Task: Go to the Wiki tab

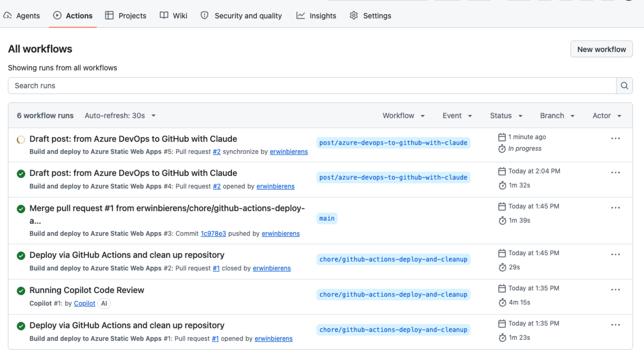Action: coord(173,16)
